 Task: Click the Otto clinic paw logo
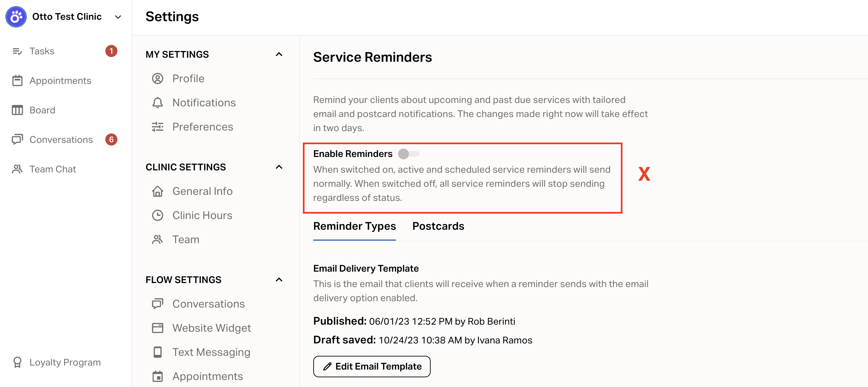click(16, 16)
